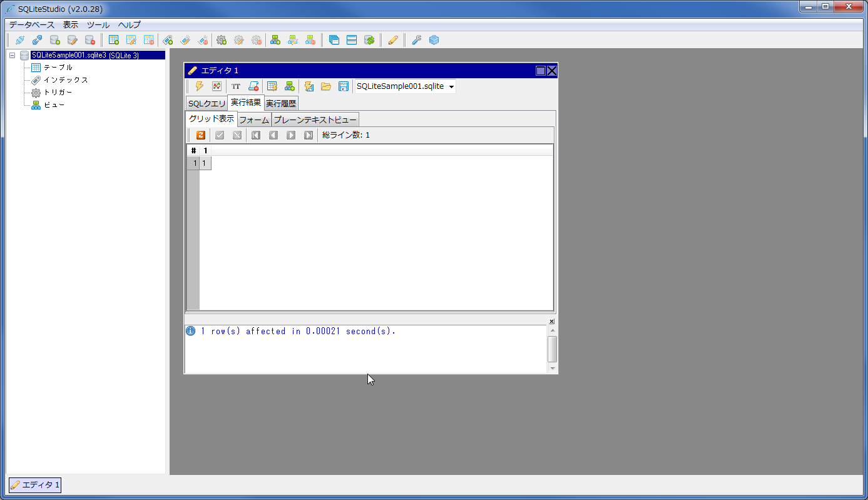This screenshot has width=868, height=500.
Task: Switch to the 実行履歴 tab
Action: coord(281,103)
